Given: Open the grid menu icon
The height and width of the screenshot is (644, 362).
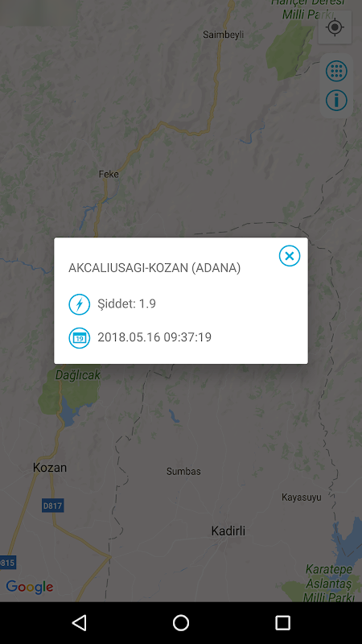Looking at the screenshot, I should click(336, 71).
